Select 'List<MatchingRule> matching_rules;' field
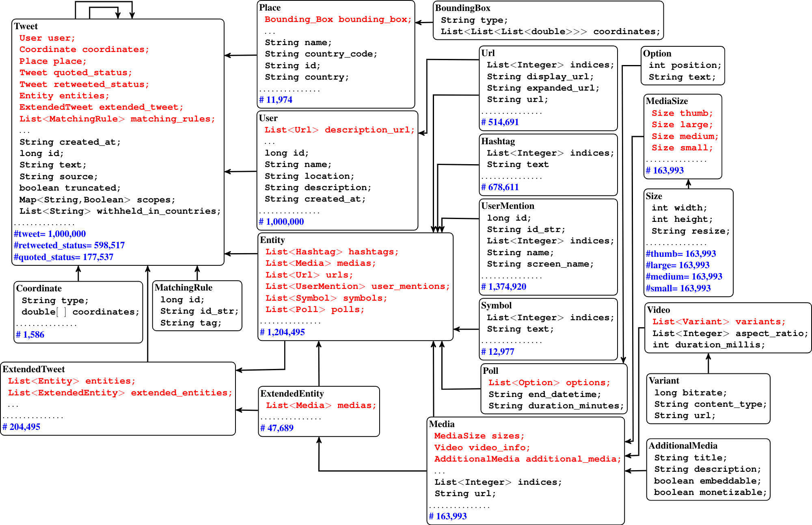The width and height of the screenshot is (812, 525). pos(117,119)
